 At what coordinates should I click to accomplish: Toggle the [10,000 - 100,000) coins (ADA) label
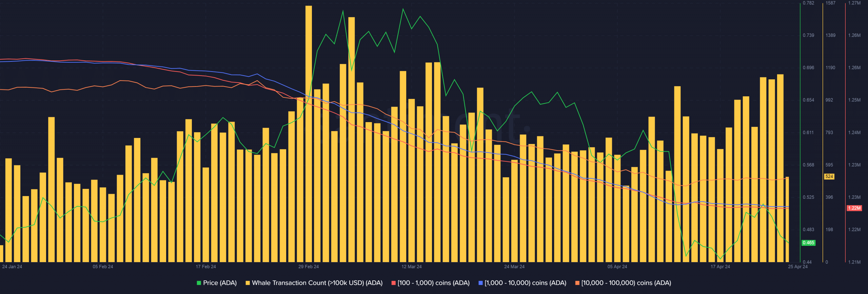[626, 283]
